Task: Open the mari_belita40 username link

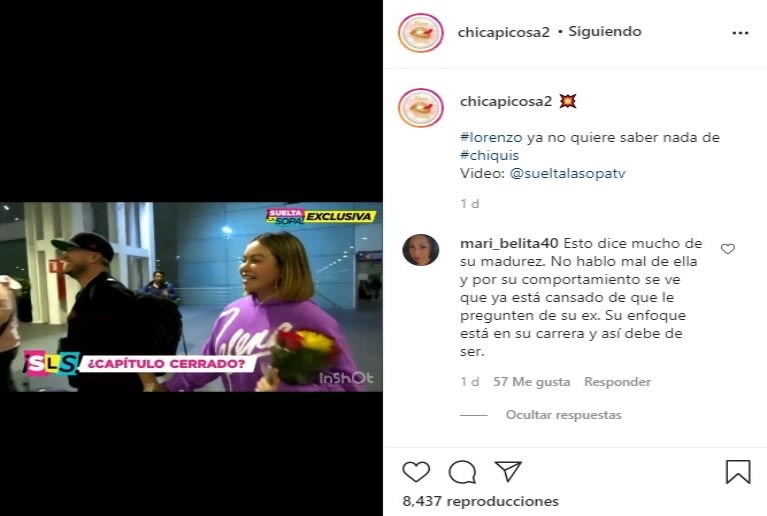Action: [509, 243]
